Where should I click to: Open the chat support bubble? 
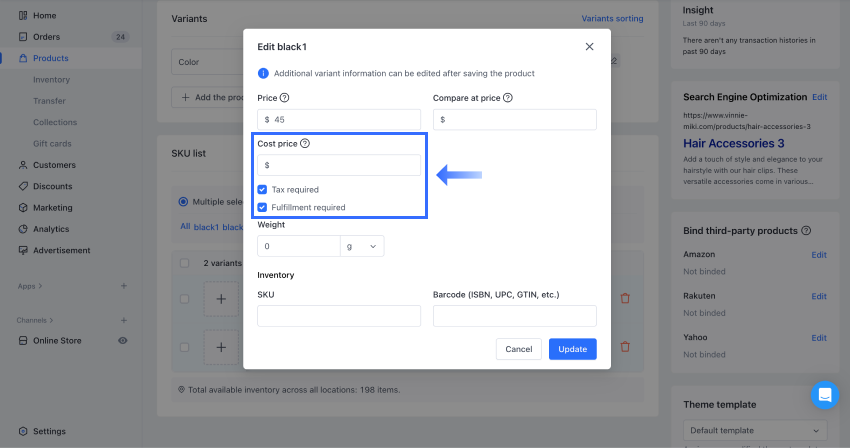pyautogui.click(x=825, y=395)
